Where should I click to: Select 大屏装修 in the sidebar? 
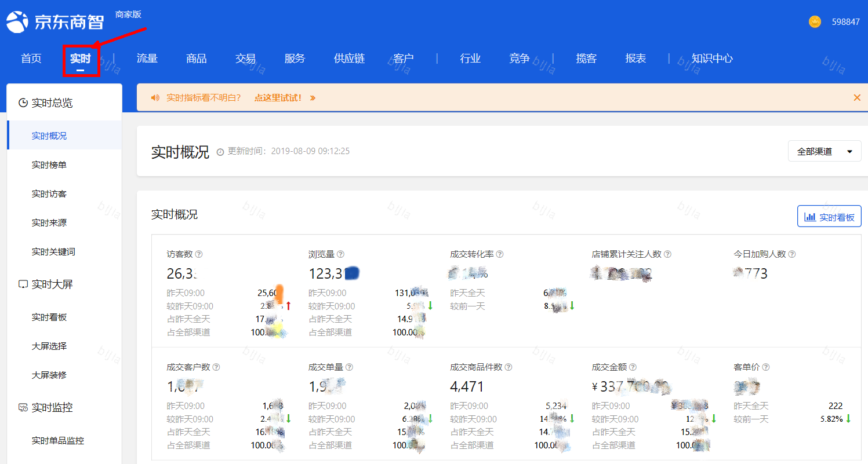49,375
